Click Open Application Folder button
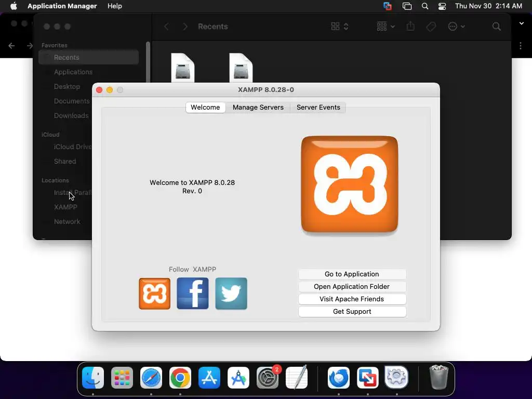This screenshot has width=532, height=399. pos(352,287)
